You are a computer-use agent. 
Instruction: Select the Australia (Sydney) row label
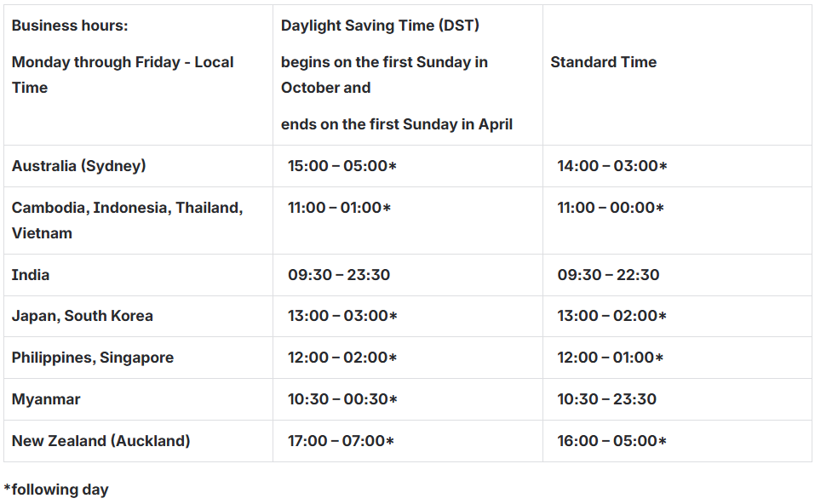78,166
